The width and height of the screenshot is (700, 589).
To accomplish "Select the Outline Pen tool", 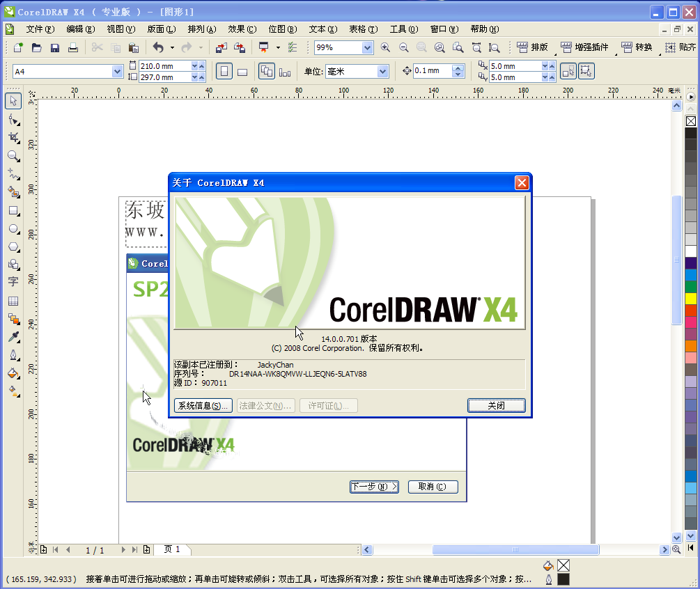I will tap(13, 355).
